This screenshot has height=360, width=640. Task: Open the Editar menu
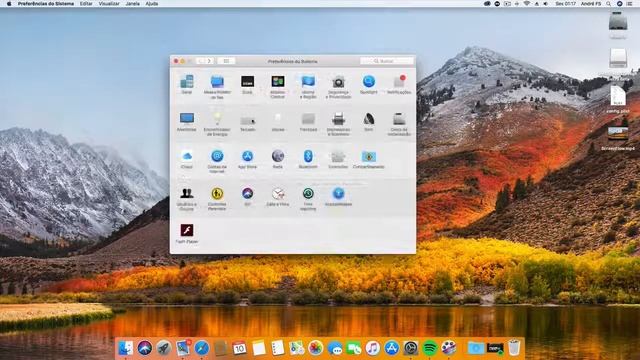[86, 4]
